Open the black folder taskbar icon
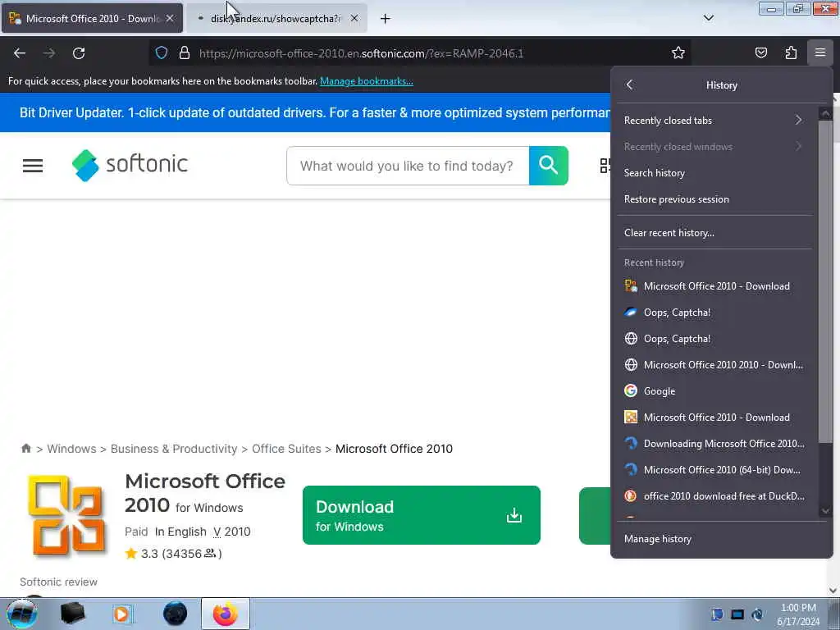 72,614
